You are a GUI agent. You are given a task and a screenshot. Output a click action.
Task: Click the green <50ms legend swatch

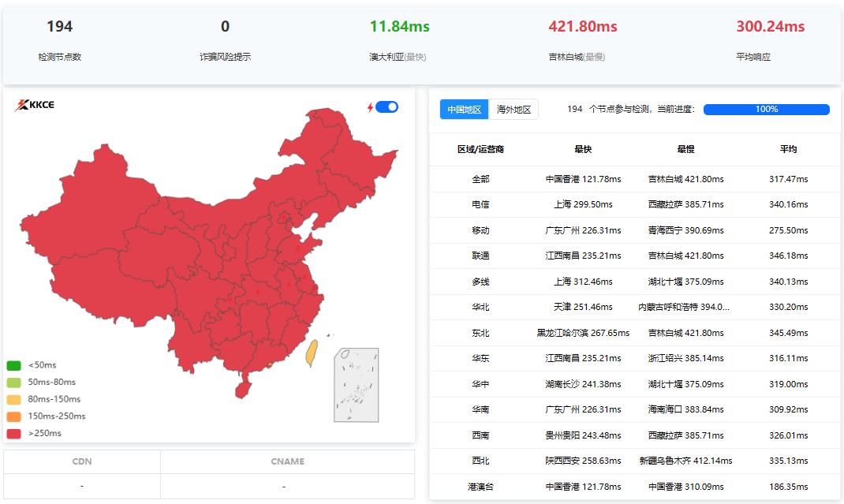[13, 365]
